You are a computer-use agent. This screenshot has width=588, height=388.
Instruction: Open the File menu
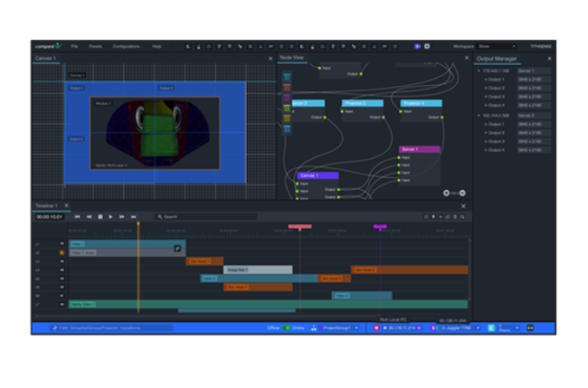(x=74, y=46)
